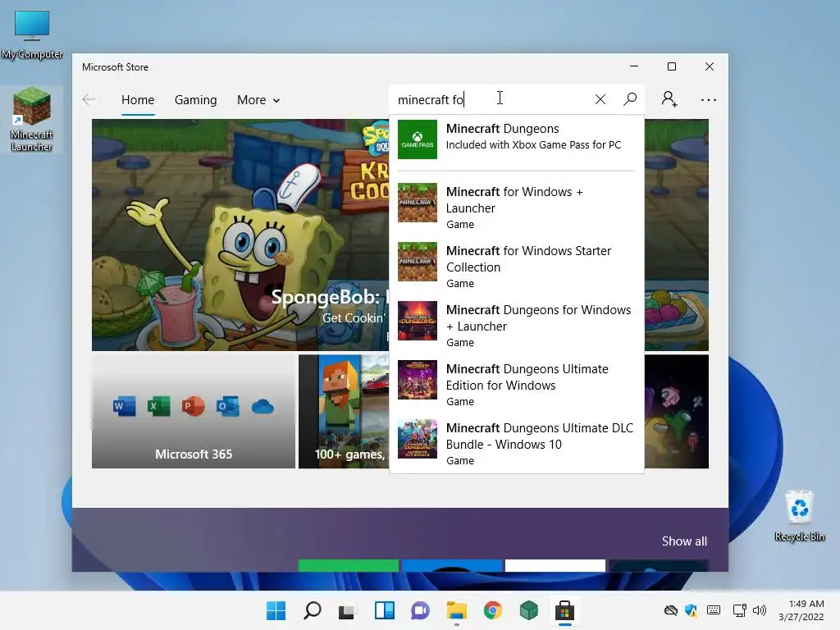The height and width of the screenshot is (630, 840).
Task: Clear the search box with X icon
Action: pos(600,99)
